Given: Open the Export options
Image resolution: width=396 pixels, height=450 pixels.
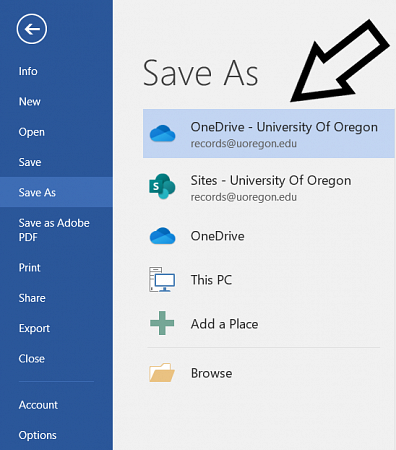Looking at the screenshot, I should [x=34, y=328].
